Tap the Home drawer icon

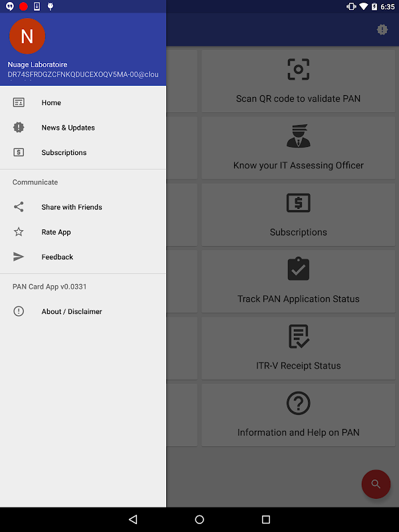[x=19, y=102]
